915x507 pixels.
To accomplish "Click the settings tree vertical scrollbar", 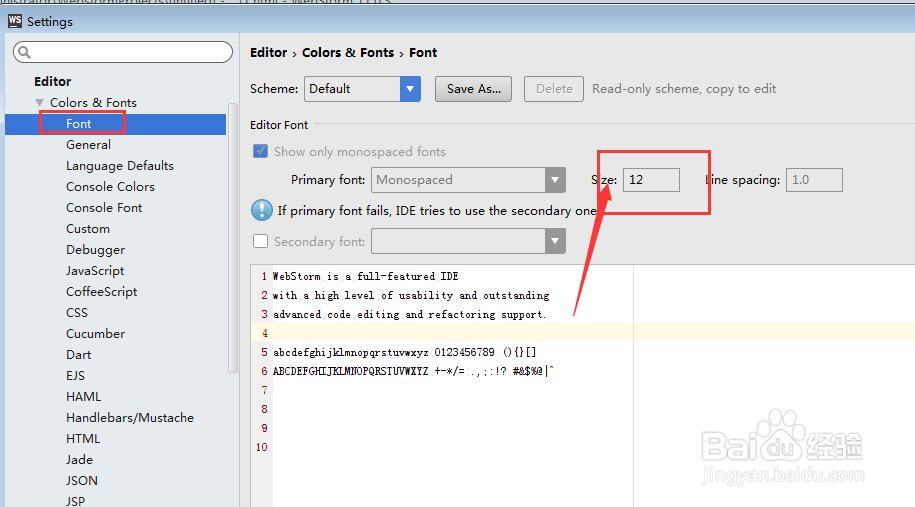I will pos(233,238).
